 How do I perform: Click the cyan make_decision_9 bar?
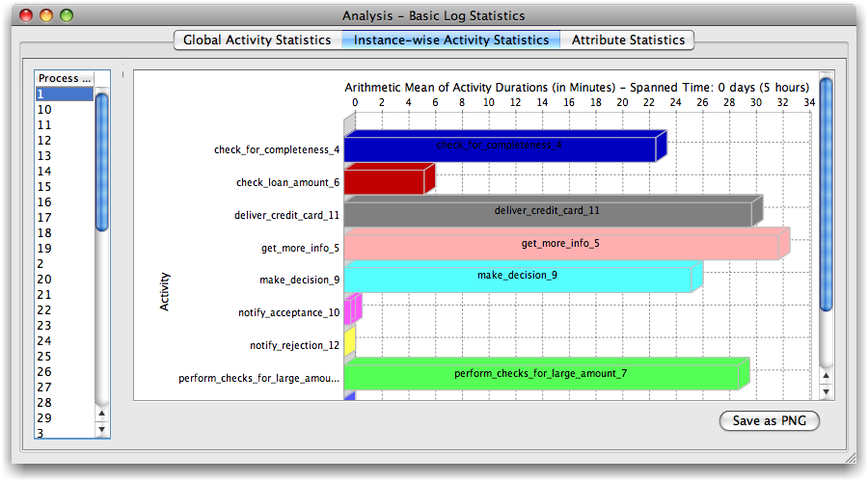point(517,279)
